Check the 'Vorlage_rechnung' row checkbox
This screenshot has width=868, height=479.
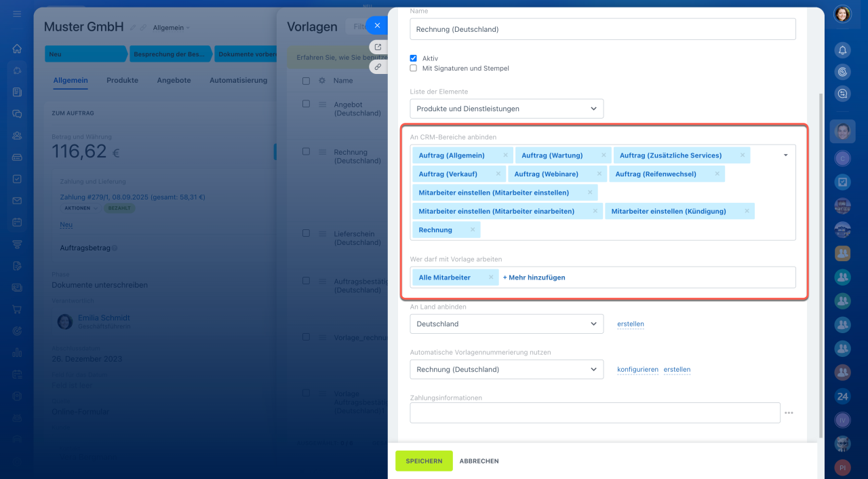point(306,337)
